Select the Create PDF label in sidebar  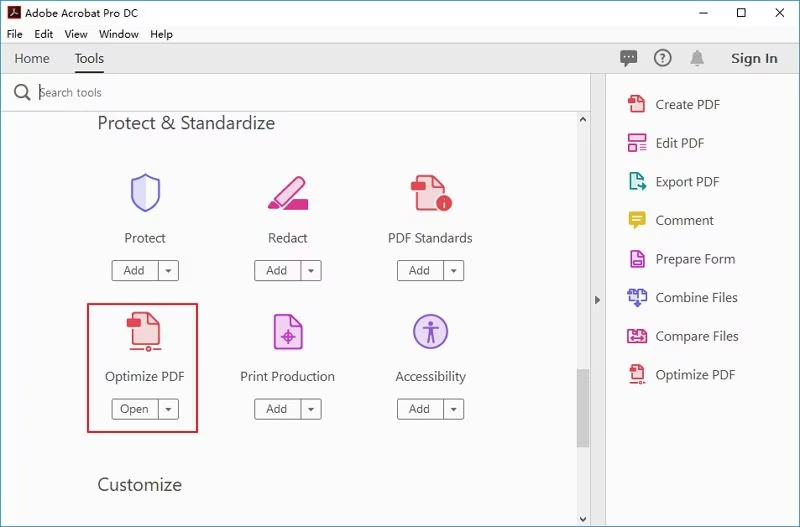tap(687, 105)
